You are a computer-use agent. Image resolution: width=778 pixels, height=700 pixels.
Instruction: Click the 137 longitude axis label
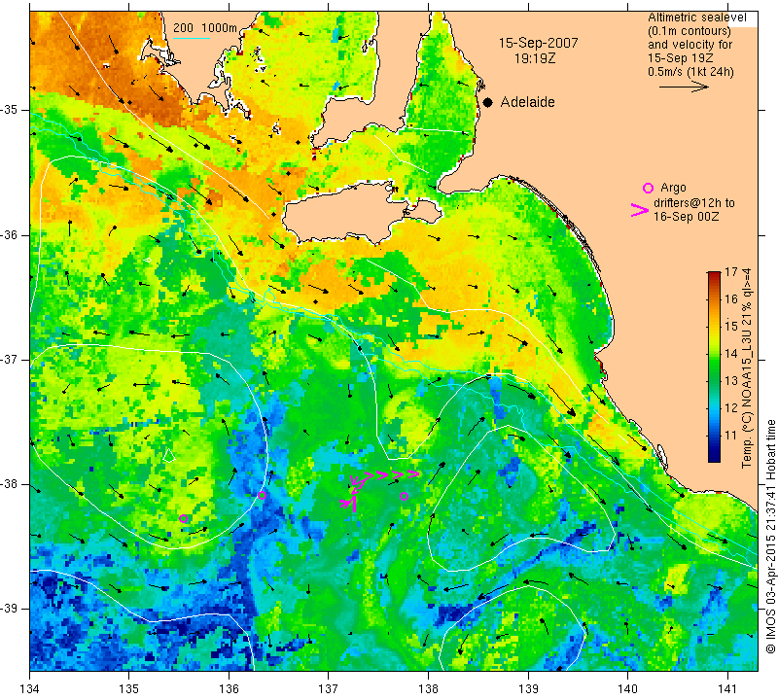329,688
